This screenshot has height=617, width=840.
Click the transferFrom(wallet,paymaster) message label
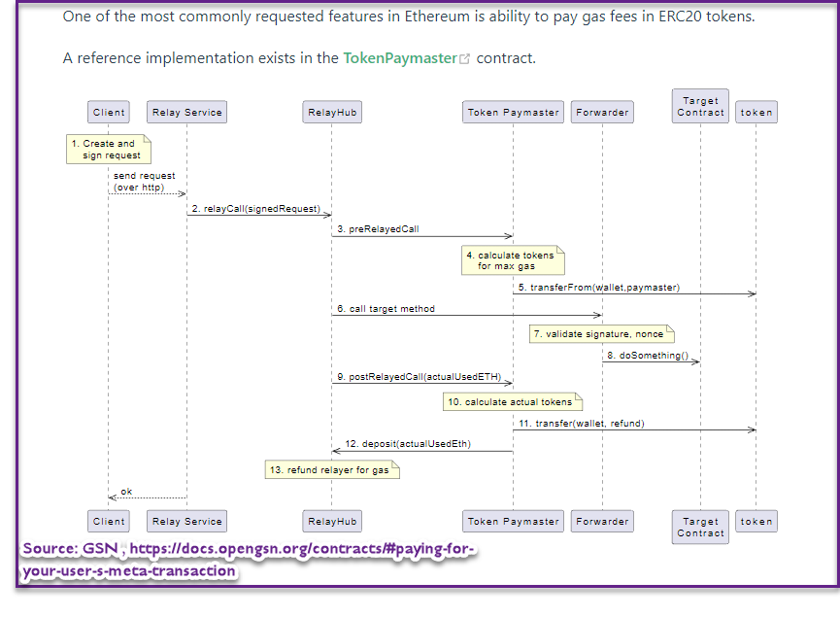[598, 287]
